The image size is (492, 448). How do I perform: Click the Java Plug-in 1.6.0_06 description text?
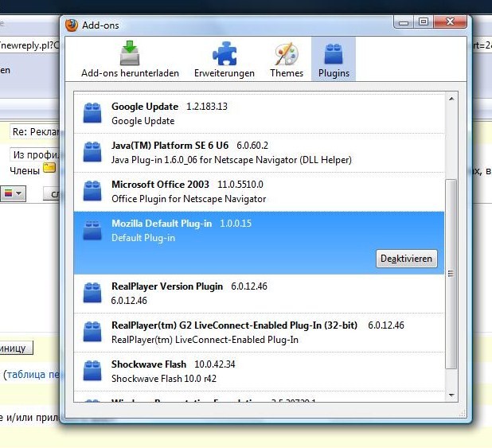coord(232,160)
